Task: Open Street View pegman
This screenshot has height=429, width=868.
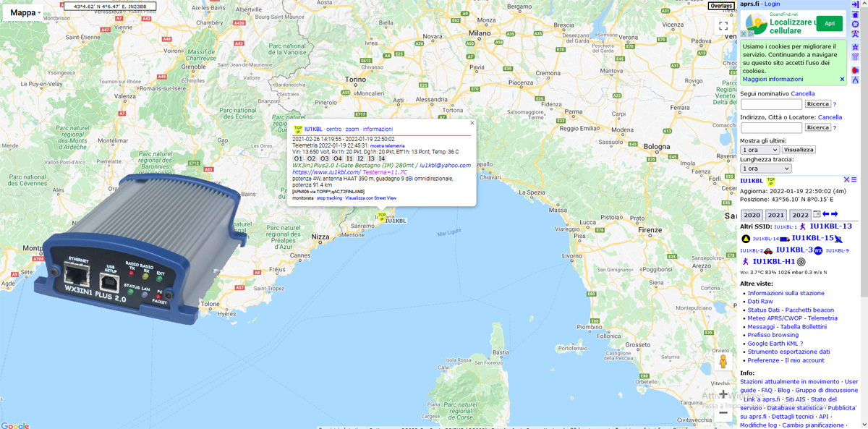Action: point(723,362)
